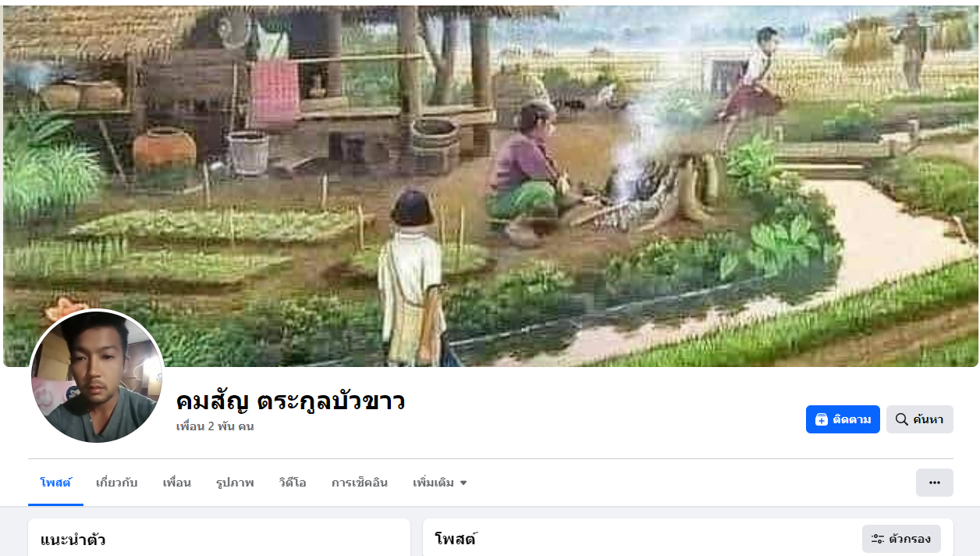Switch to the โพสต์ tab
Viewport: 980px width, 556px height.
tap(55, 483)
